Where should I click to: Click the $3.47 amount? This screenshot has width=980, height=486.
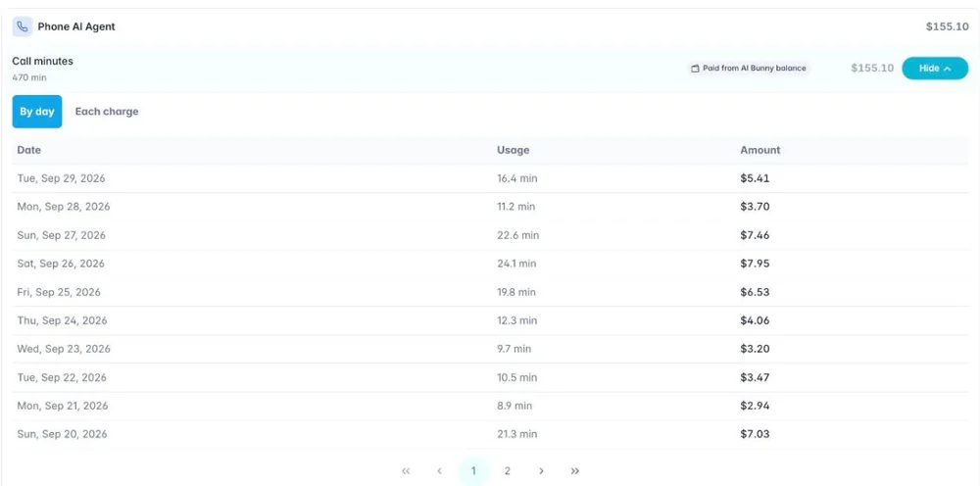pos(755,377)
